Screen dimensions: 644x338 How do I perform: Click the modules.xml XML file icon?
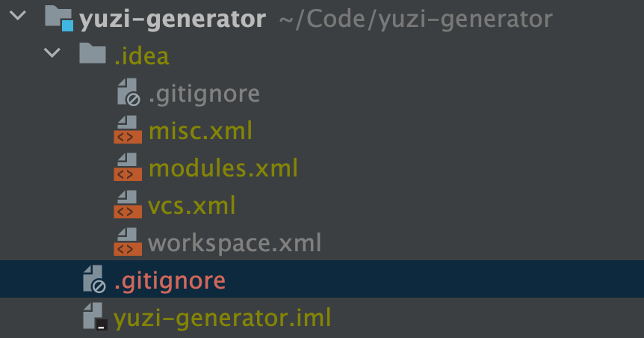(x=127, y=168)
